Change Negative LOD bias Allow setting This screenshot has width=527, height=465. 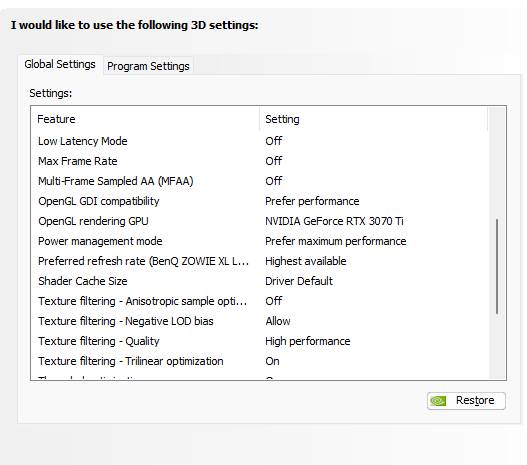tap(278, 321)
